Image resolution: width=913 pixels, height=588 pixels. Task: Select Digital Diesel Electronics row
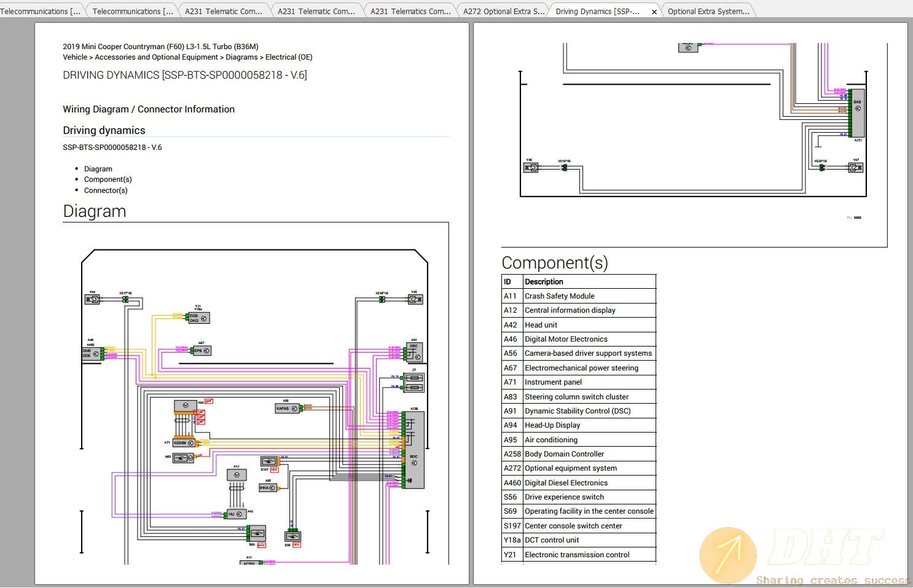point(579,483)
